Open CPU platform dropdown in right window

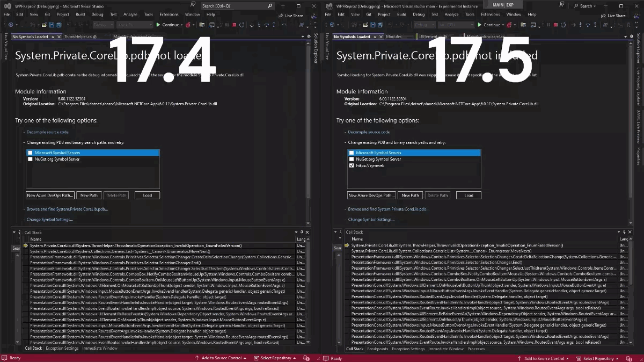(456, 25)
